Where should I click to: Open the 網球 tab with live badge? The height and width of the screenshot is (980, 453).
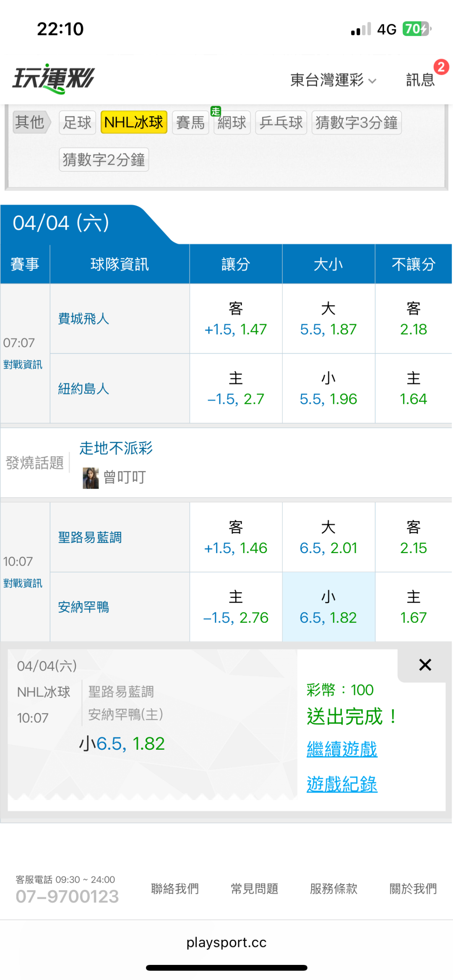tap(232, 122)
